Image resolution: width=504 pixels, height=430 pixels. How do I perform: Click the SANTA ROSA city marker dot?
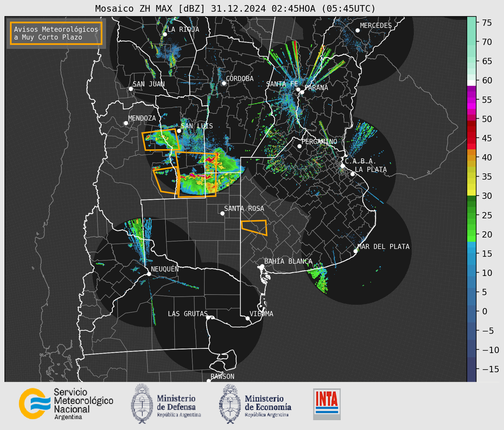(222, 213)
